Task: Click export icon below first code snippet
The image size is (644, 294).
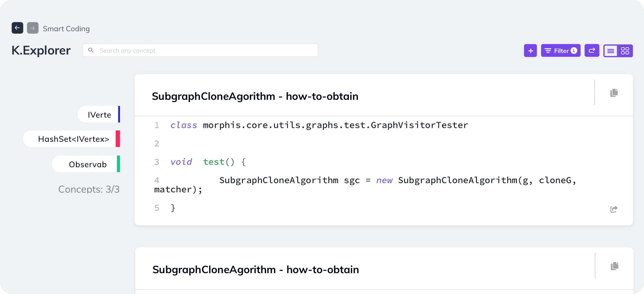Action: point(614,209)
